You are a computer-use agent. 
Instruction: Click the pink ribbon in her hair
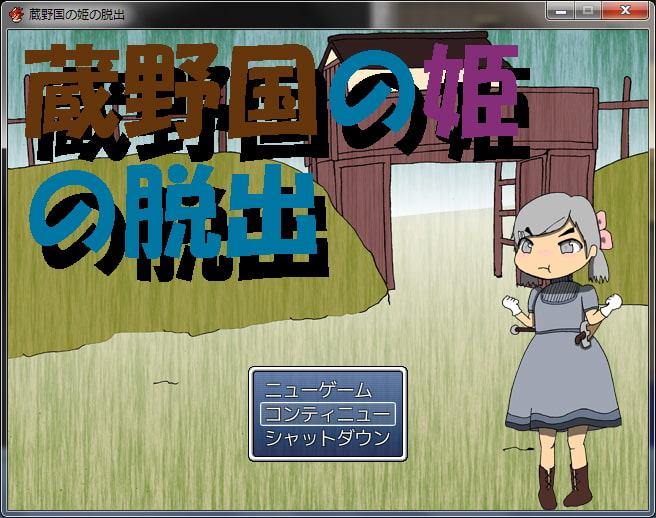point(604,231)
